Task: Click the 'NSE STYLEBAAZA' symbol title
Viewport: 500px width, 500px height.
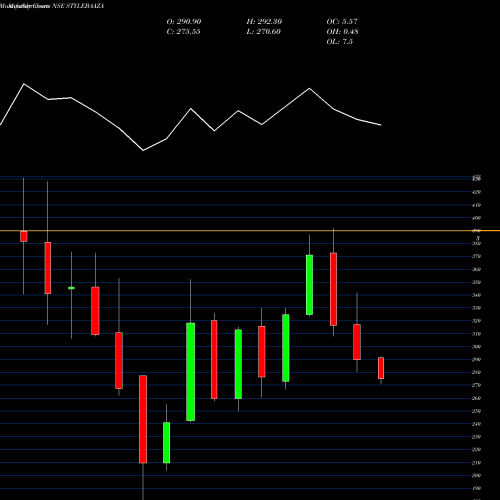Action: coord(78,6)
